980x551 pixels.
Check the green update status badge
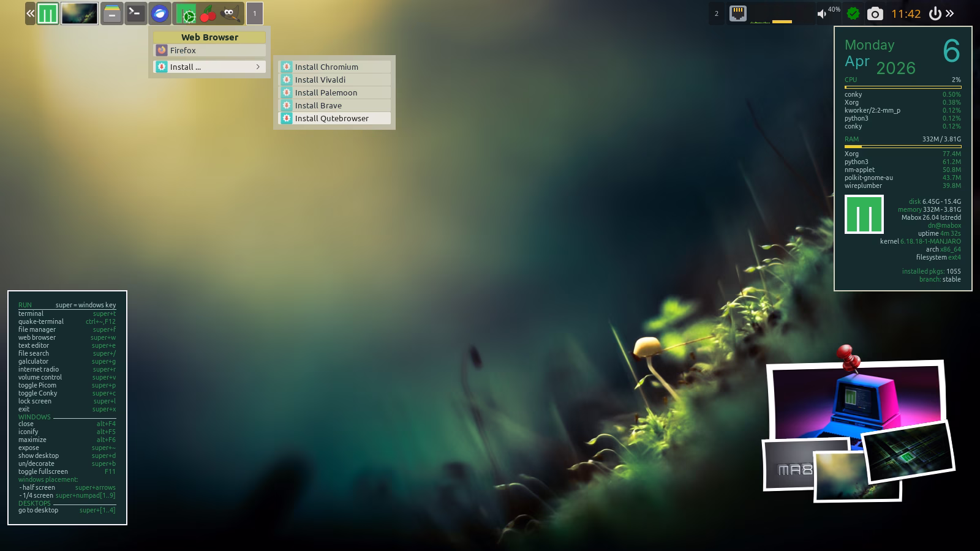coord(853,13)
